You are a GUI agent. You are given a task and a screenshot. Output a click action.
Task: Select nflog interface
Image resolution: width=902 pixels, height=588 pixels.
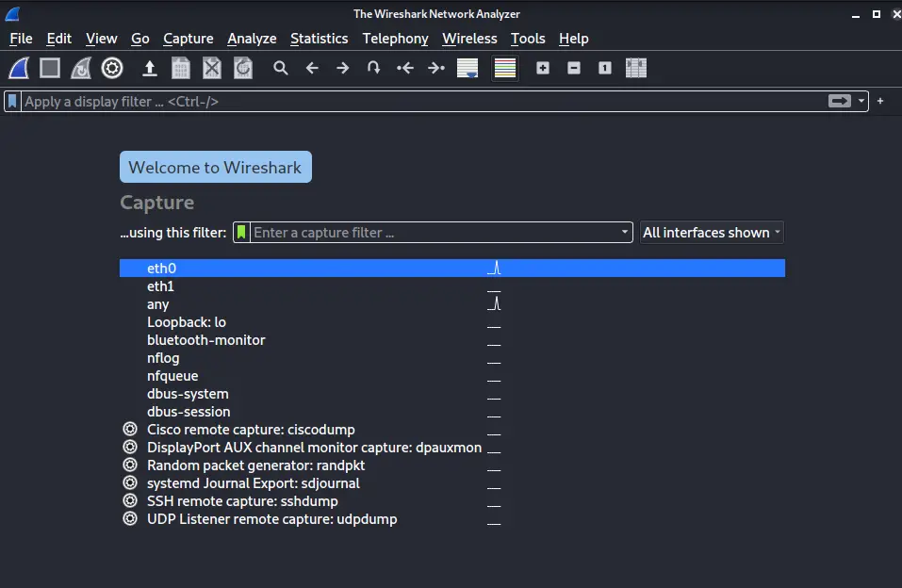452,358
